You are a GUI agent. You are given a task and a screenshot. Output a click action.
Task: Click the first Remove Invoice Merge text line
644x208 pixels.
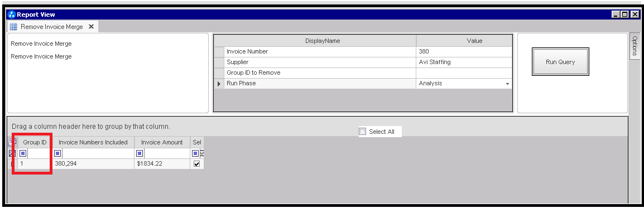click(41, 43)
